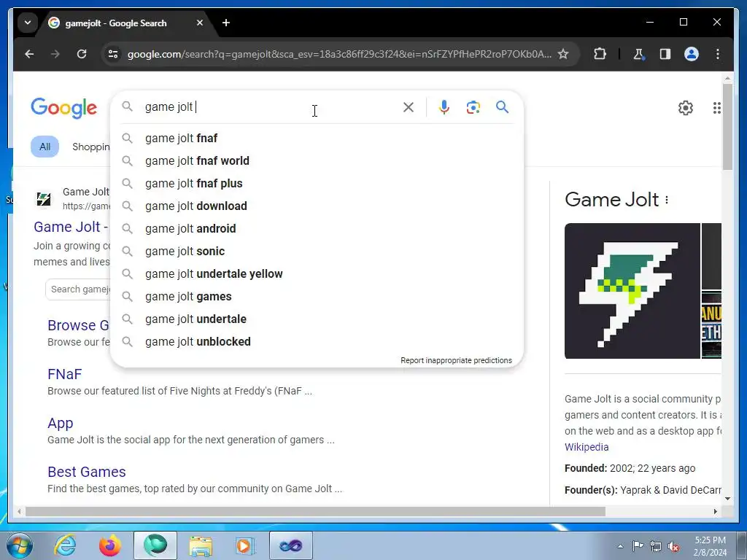Reload the current Google page

(82, 54)
